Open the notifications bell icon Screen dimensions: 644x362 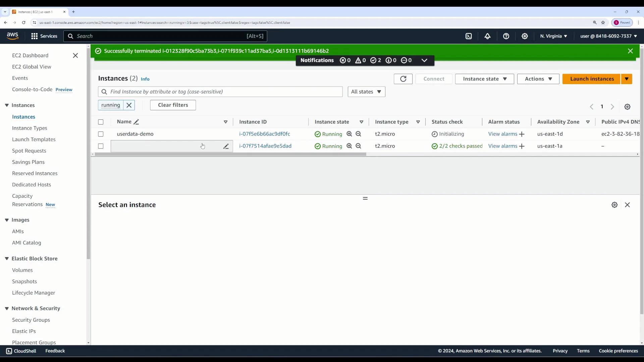(x=487, y=36)
